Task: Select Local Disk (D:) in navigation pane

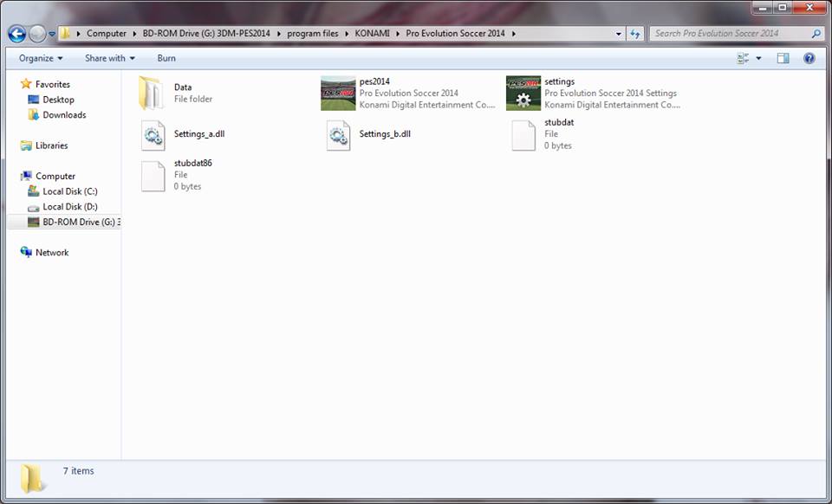Action: 70,207
